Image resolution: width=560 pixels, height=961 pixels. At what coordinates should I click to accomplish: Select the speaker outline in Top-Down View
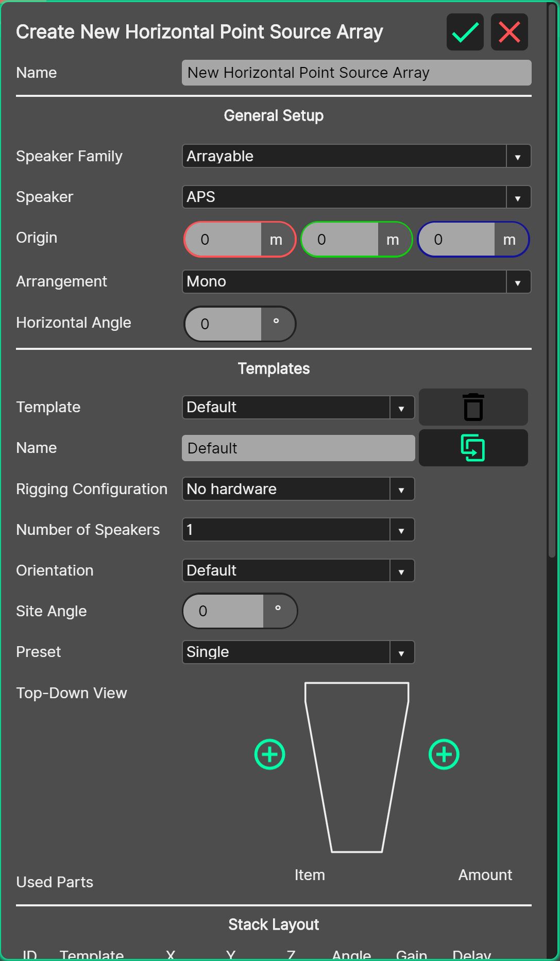tap(357, 767)
